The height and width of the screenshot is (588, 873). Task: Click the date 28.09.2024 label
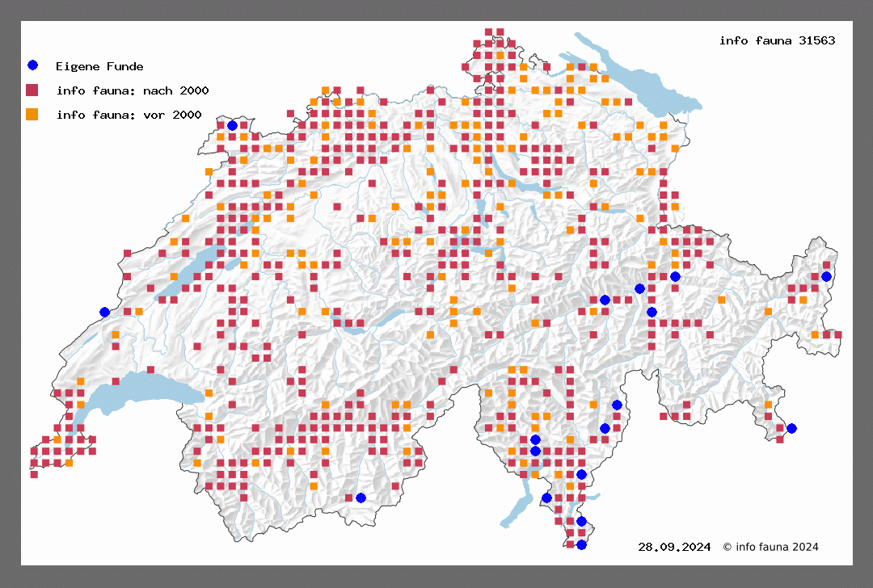[x=674, y=547]
